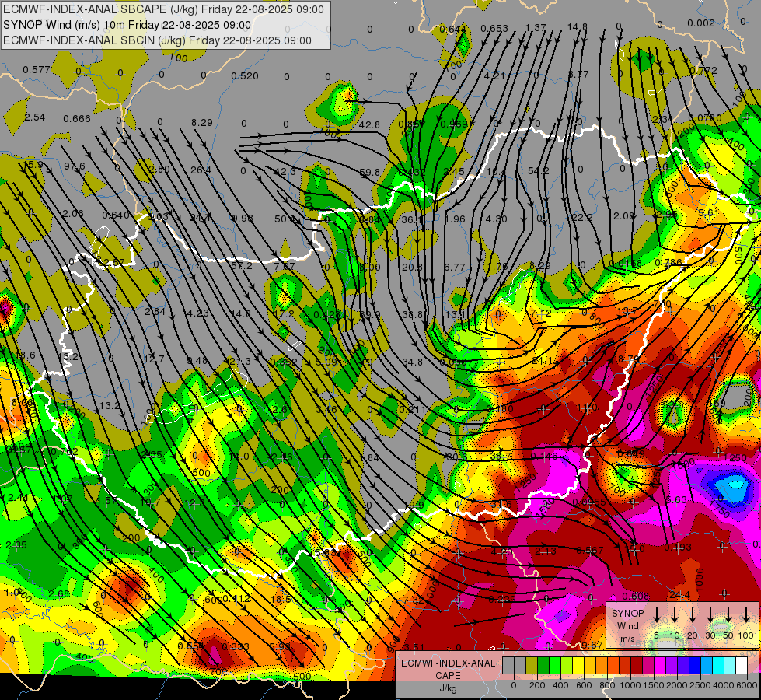
Task: Click the 0.653 value near top edge
Action: [x=494, y=29]
